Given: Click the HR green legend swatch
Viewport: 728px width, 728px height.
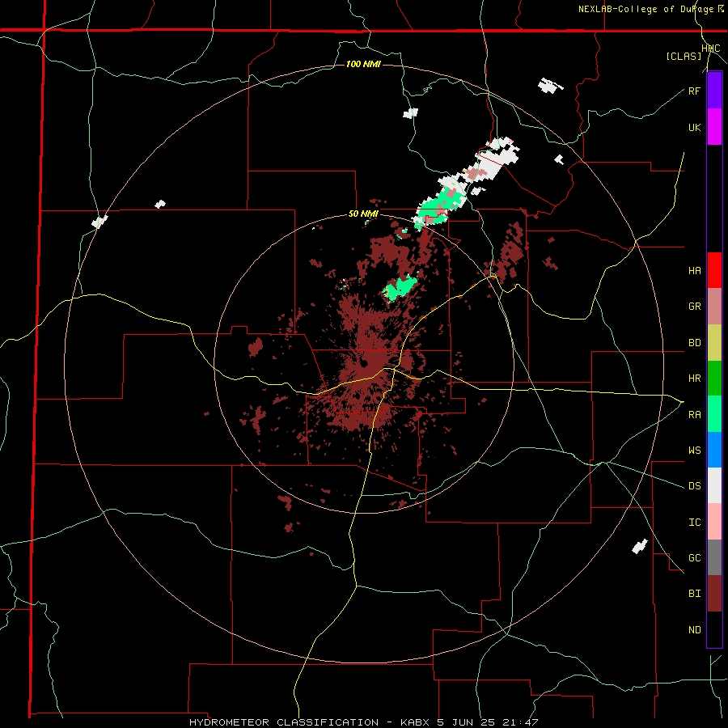Looking at the screenshot, I should pyautogui.click(x=714, y=379).
